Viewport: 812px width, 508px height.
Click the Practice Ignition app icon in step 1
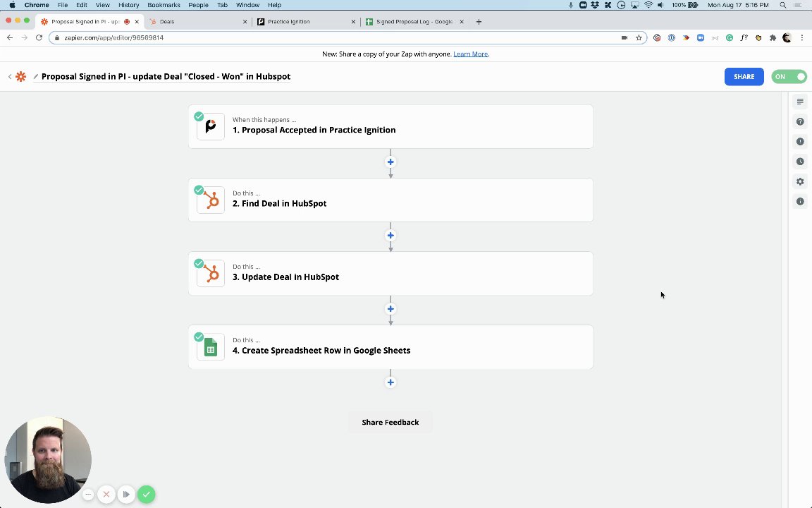pyautogui.click(x=211, y=126)
